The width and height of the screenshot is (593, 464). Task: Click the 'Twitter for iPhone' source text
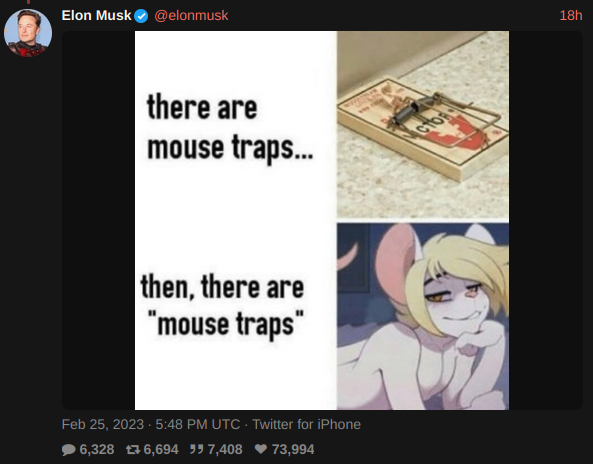pos(306,424)
